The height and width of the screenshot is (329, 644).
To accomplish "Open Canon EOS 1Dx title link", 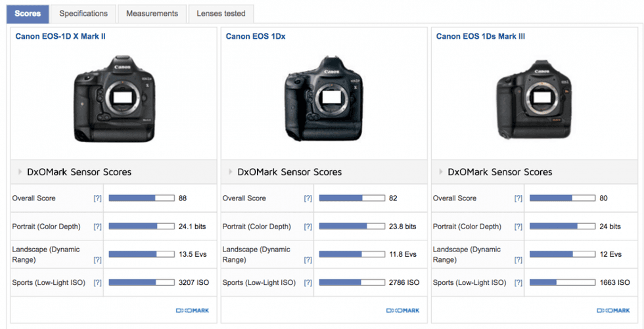I will (x=256, y=36).
